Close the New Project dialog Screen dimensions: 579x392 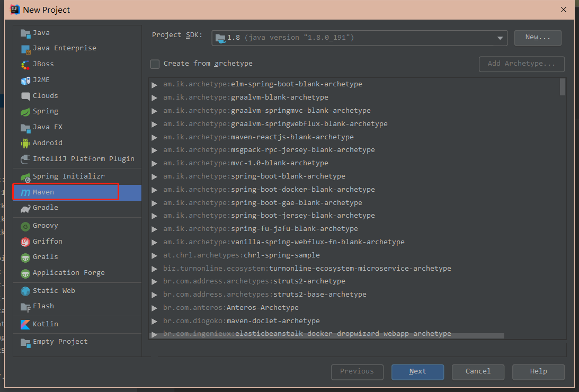coord(564,10)
